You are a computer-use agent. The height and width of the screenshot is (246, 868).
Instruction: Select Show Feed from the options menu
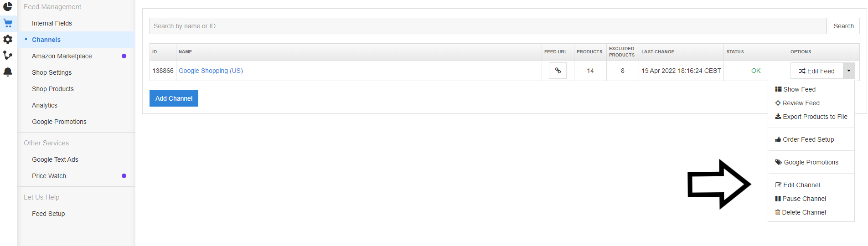(x=799, y=89)
